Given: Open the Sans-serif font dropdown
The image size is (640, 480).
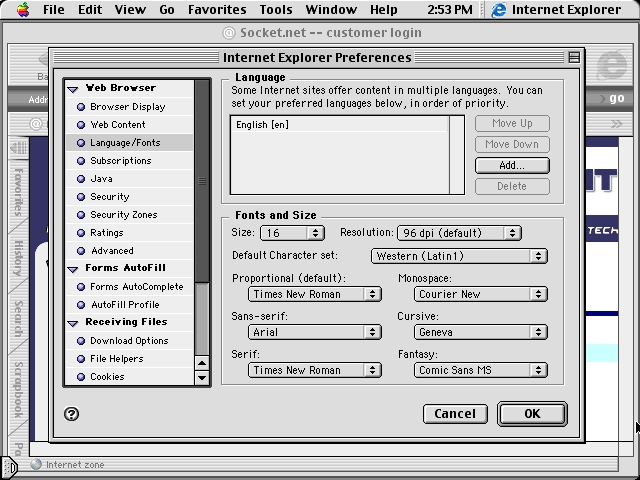Looking at the screenshot, I should [315, 332].
